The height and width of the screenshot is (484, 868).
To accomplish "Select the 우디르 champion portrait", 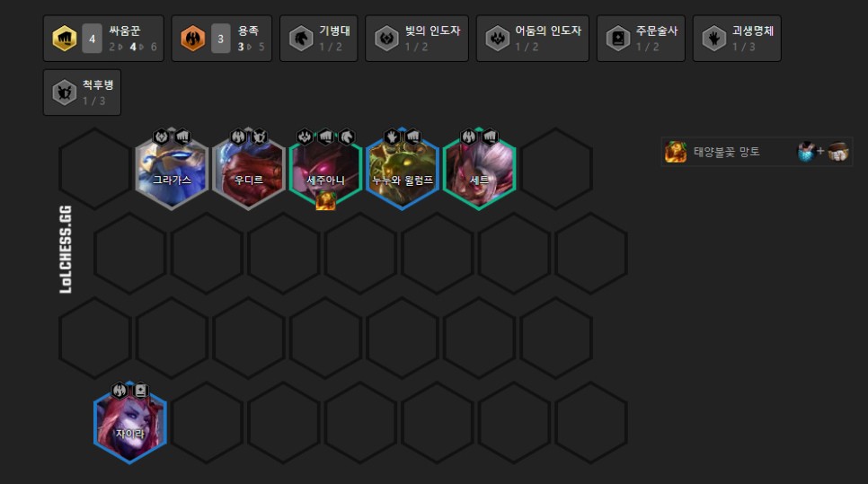I will [249, 169].
